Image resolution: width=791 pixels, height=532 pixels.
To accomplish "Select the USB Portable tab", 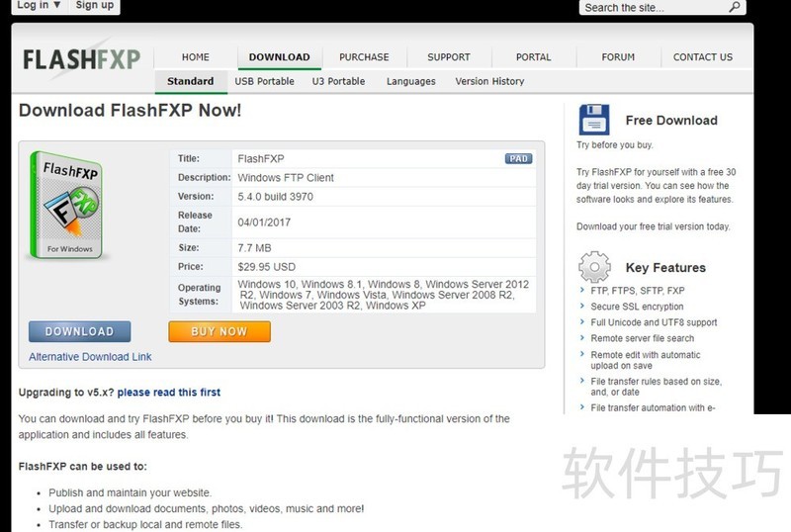I will point(264,81).
